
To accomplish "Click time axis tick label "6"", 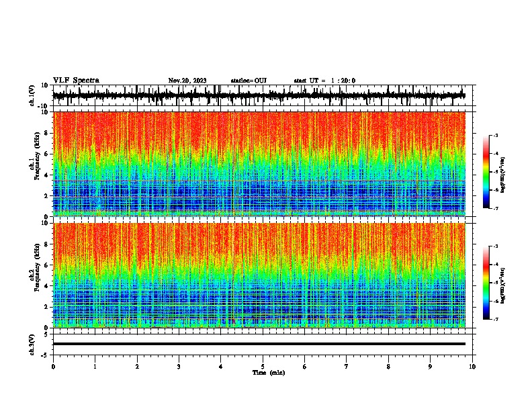I will tap(305, 367).
